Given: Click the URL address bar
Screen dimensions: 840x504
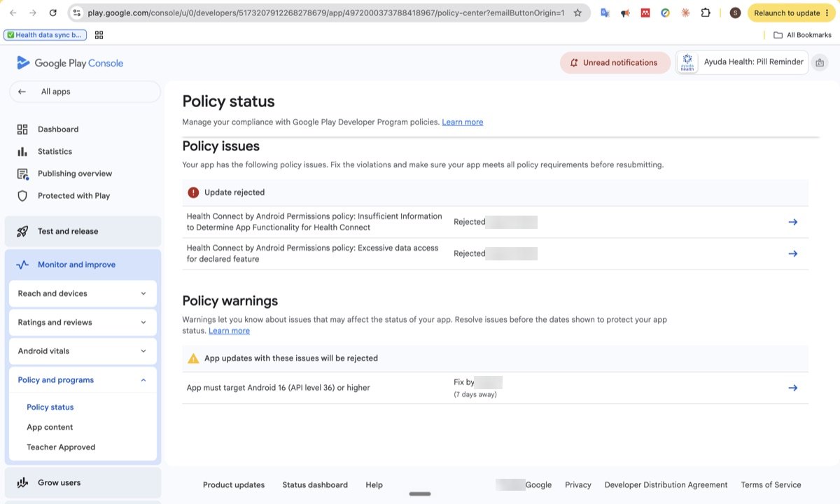Looking at the screenshot, I should click(x=325, y=13).
